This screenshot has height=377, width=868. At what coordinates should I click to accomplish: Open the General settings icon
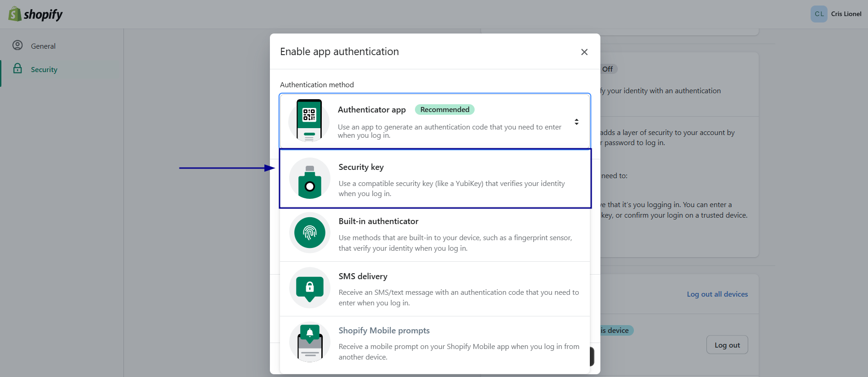click(x=17, y=45)
